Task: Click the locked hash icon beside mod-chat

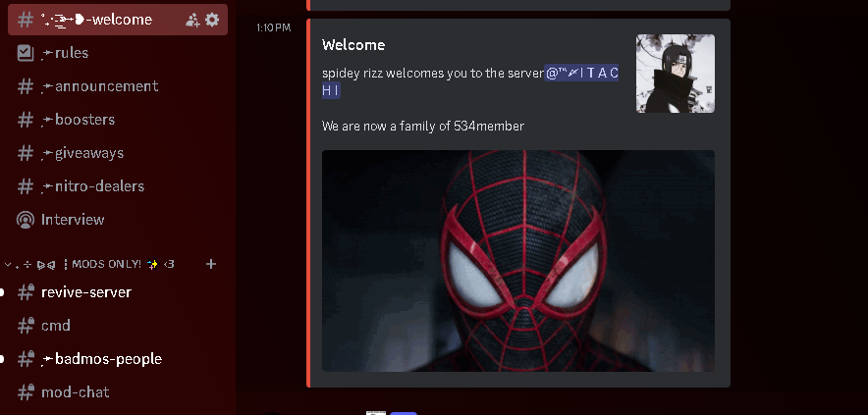Action: [27, 392]
